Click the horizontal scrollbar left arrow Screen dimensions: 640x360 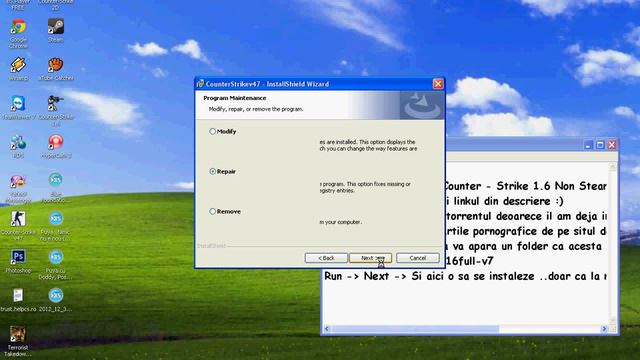click(327, 329)
